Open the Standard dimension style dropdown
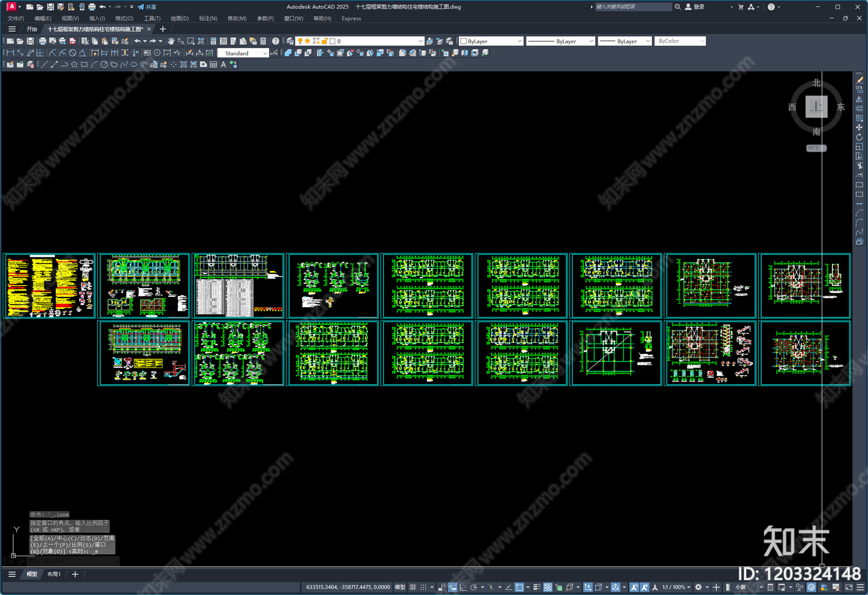 coord(242,53)
